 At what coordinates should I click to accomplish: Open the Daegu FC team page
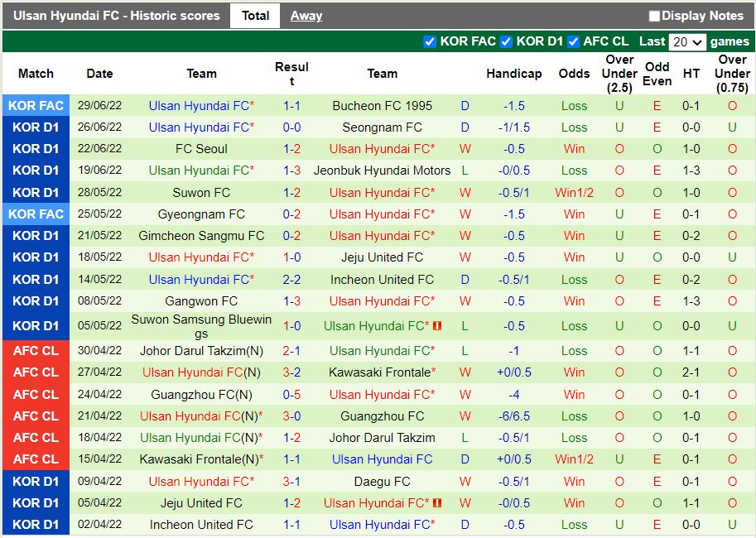383,481
